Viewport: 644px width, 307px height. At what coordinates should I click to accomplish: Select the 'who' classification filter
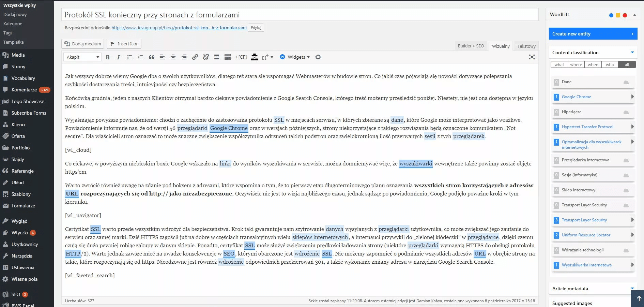(610, 65)
